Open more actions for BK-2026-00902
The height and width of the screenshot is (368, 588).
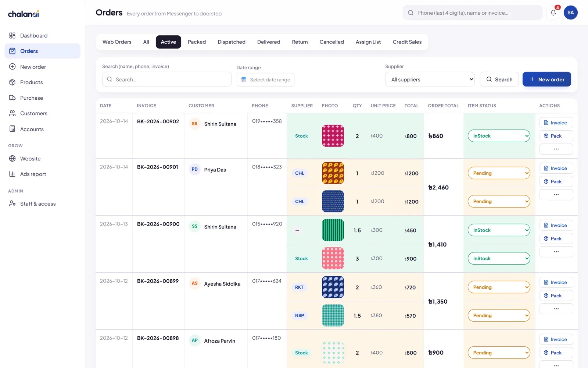point(556,149)
